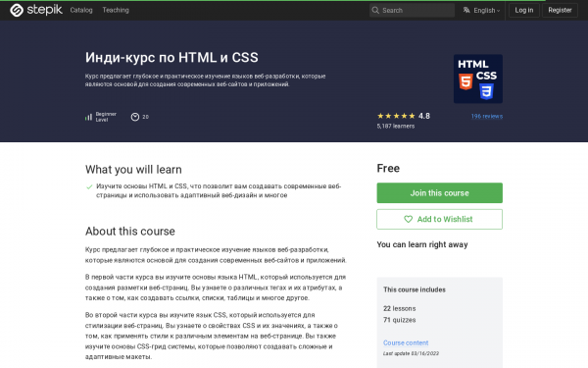Open the 196 reviews link
This screenshot has height=368, width=588.
point(487,117)
